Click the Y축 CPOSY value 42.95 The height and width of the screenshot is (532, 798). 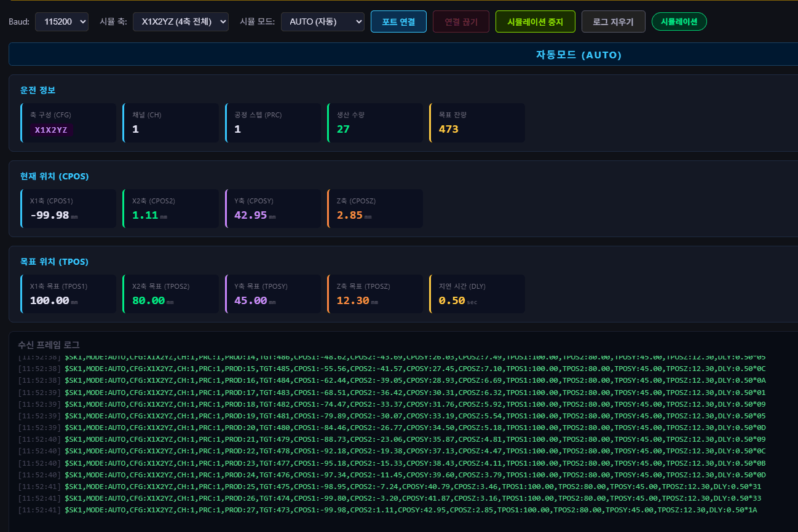pyautogui.click(x=251, y=215)
